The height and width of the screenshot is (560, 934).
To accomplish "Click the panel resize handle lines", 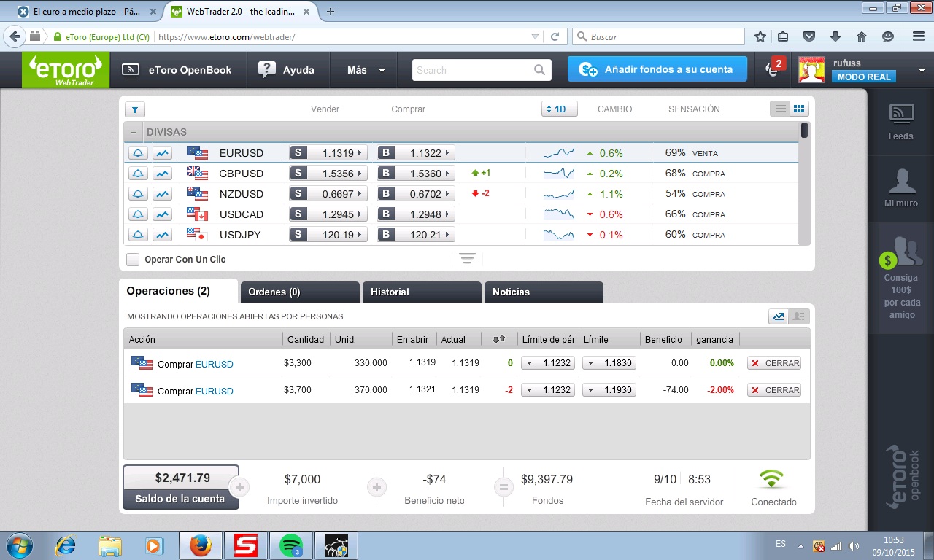I will [467, 259].
